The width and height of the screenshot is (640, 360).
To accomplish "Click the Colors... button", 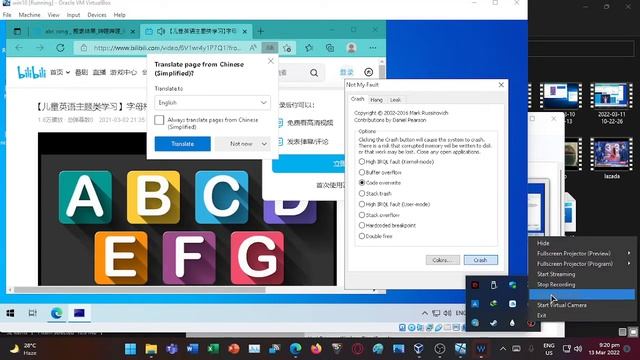I will click(442, 260).
